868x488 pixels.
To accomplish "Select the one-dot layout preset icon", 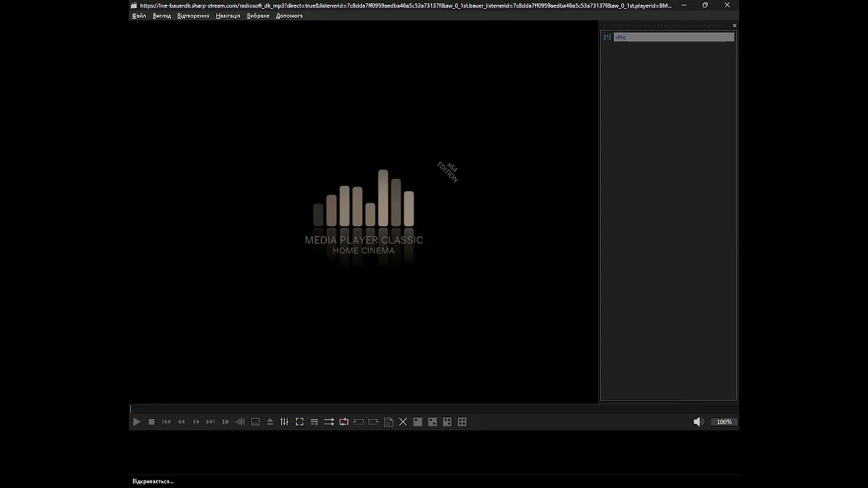I will (418, 422).
